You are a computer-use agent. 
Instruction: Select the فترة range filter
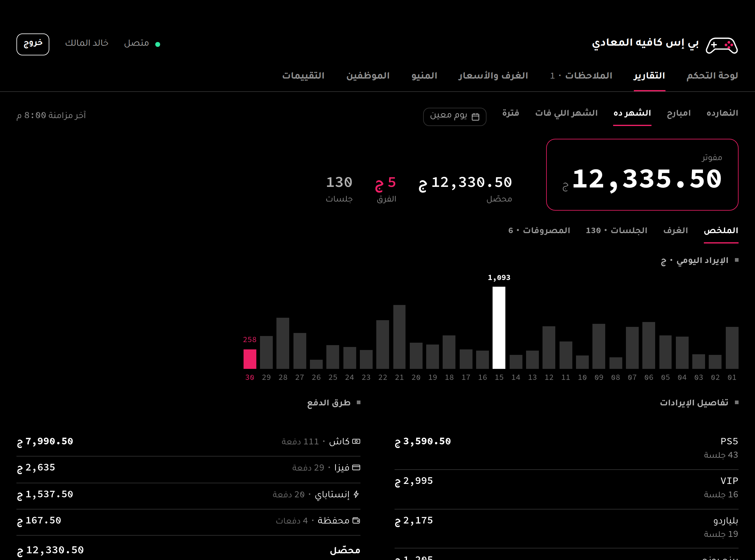[x=511, y=113]
